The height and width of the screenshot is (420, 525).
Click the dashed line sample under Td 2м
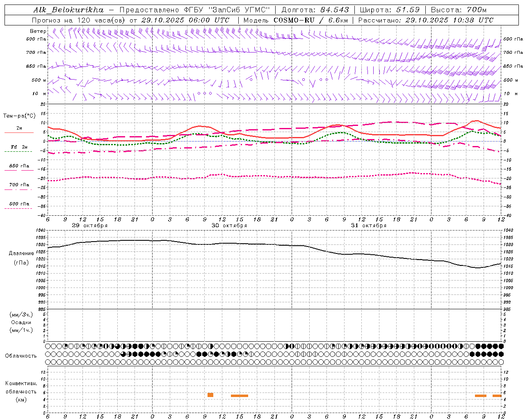pos(18,151)
